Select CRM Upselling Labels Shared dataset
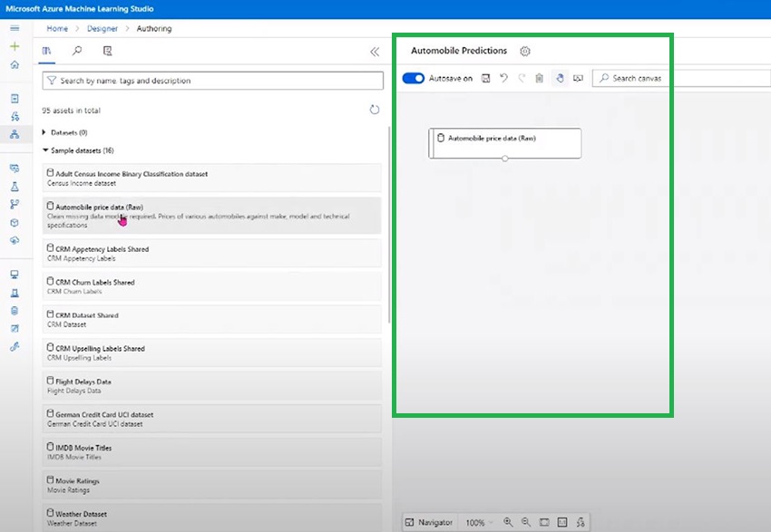Viewport: 771px width, 532px height. click(212, 353)
